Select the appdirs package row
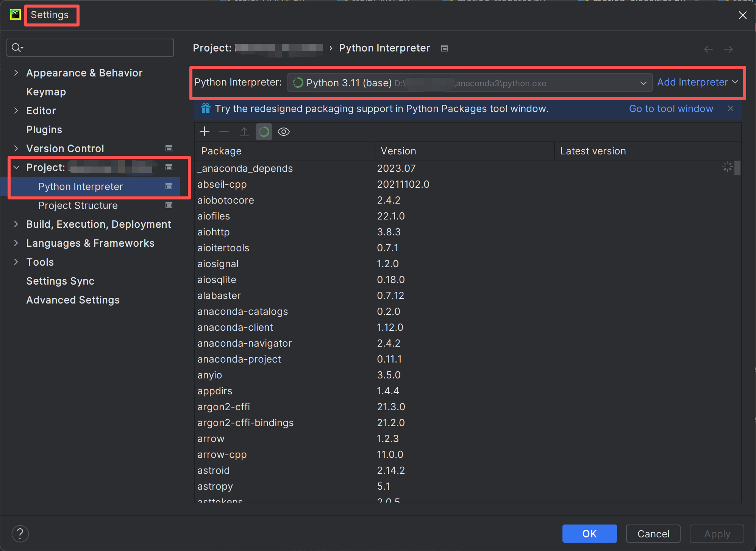 tap(465, 391)
